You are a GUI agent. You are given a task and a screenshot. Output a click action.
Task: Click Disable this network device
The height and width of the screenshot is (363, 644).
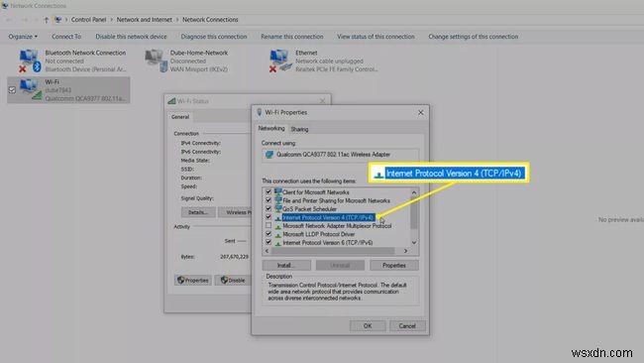click(131, 37)
